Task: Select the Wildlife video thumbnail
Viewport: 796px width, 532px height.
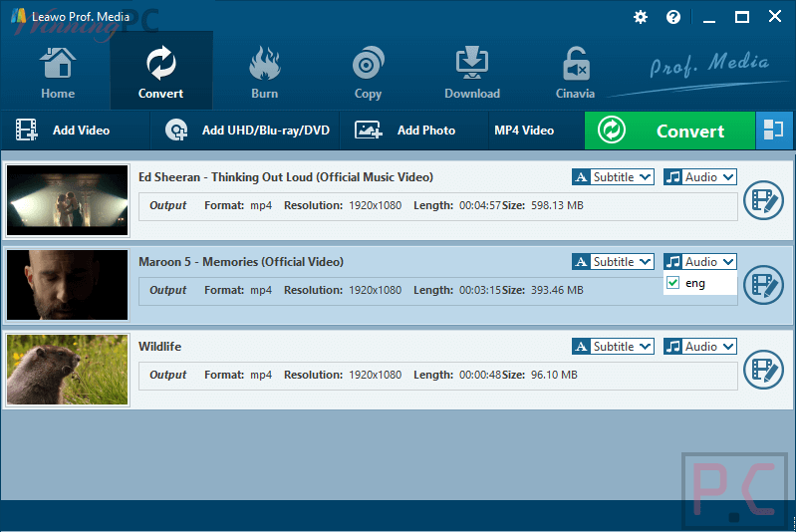Action: 68,370
